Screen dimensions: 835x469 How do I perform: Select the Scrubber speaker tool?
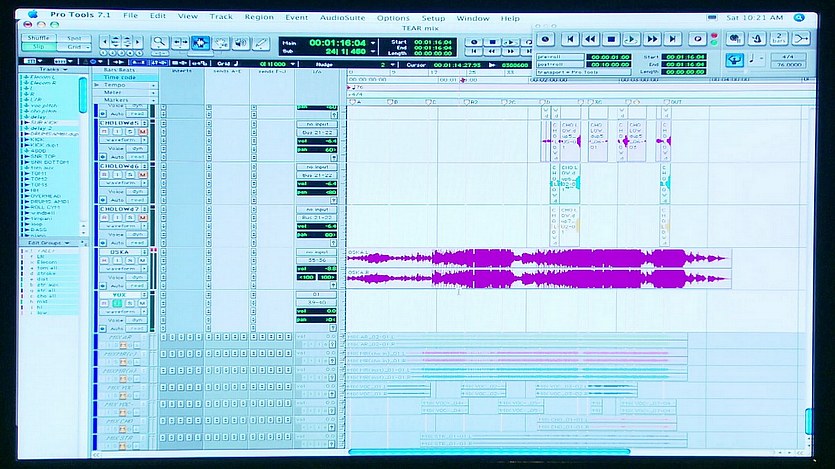click(241, 43)
